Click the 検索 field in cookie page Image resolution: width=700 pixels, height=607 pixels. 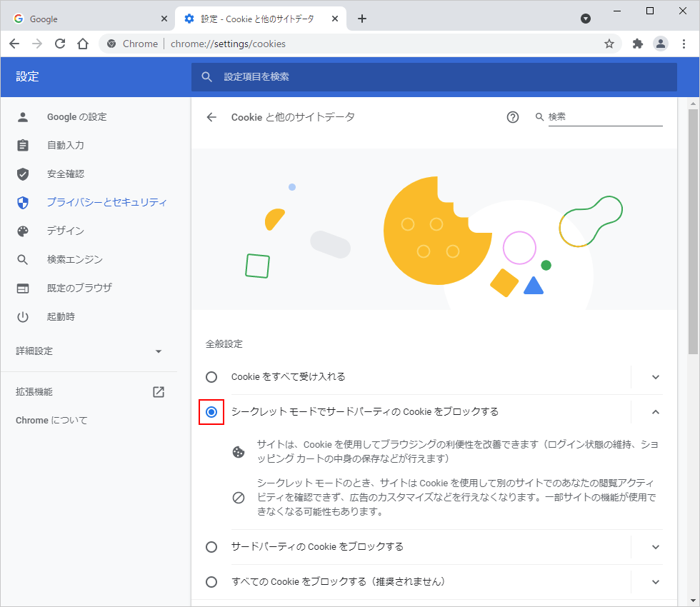(605, 117)
